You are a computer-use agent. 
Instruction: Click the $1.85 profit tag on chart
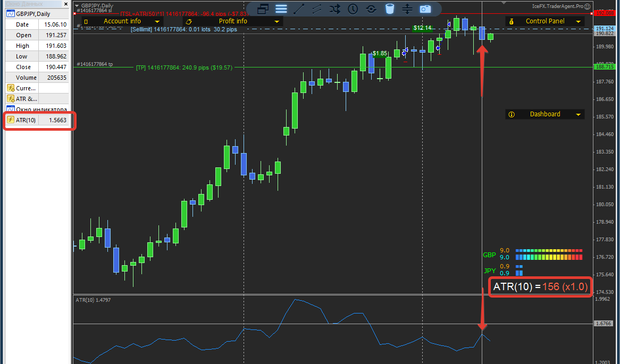[x=380, y=53]
